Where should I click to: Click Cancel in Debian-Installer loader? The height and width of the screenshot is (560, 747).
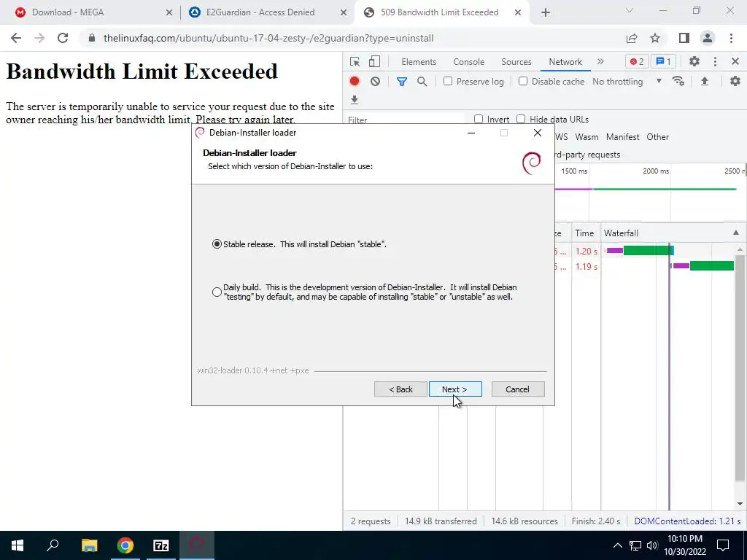coord(517,389)
